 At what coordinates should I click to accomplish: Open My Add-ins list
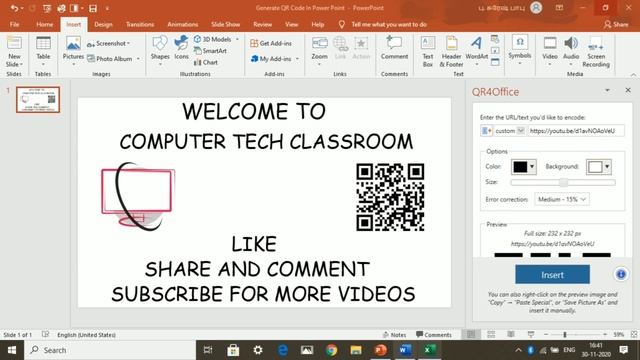[x=271, y=59]
